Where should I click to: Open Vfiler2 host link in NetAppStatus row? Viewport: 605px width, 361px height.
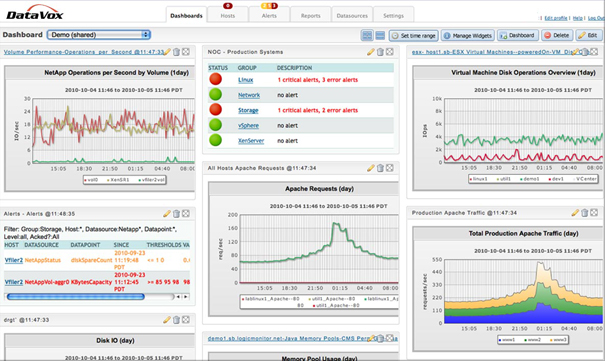(x=14, y=260)
